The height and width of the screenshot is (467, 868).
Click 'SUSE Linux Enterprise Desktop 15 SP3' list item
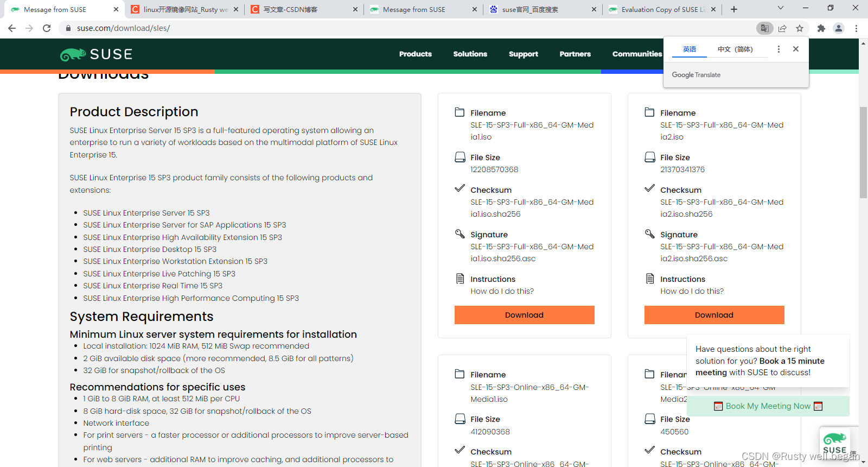click(150, 249)
